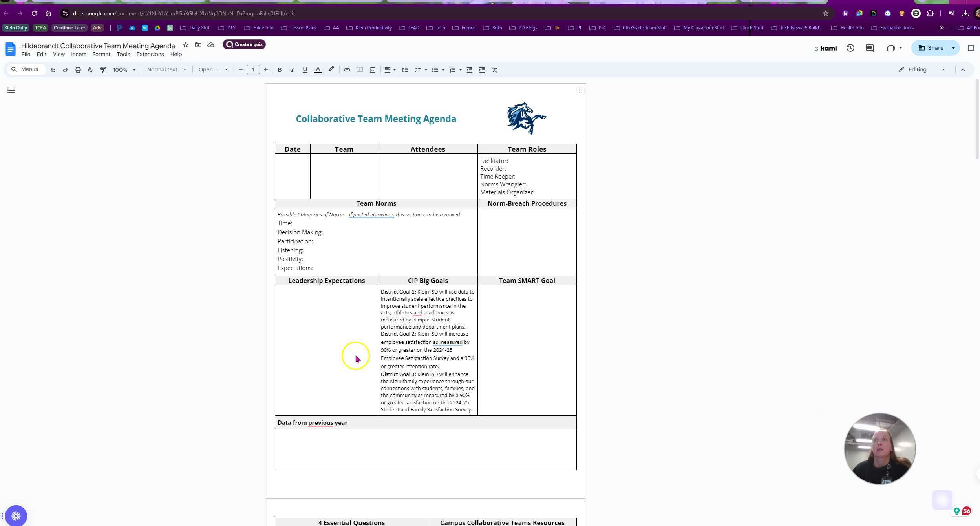The width and height of the screenshot is (980, 526).
Task: Click the Create a quiz button
Action: point(244,44)
